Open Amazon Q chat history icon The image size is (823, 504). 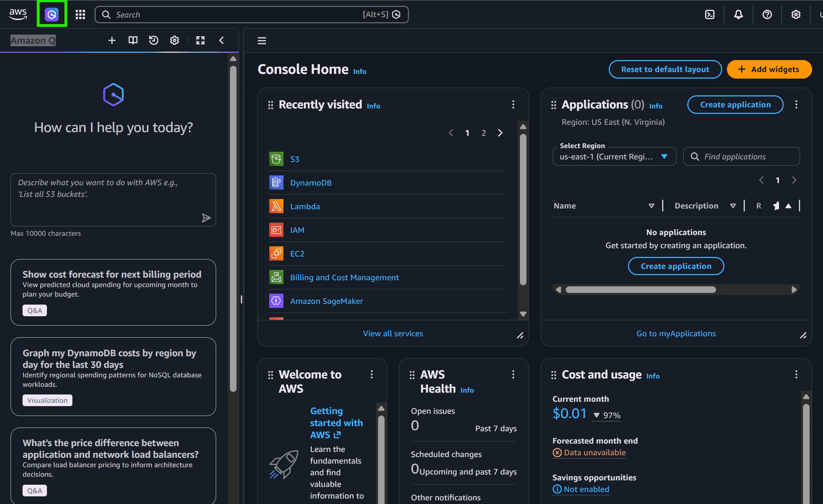[154, 40]
